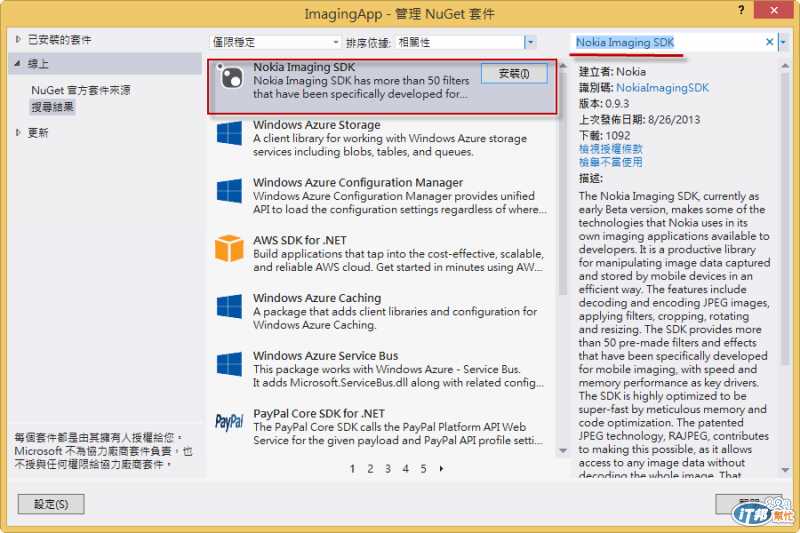
Task: Click the 設定(S) settings button
Action: [51, 504]
